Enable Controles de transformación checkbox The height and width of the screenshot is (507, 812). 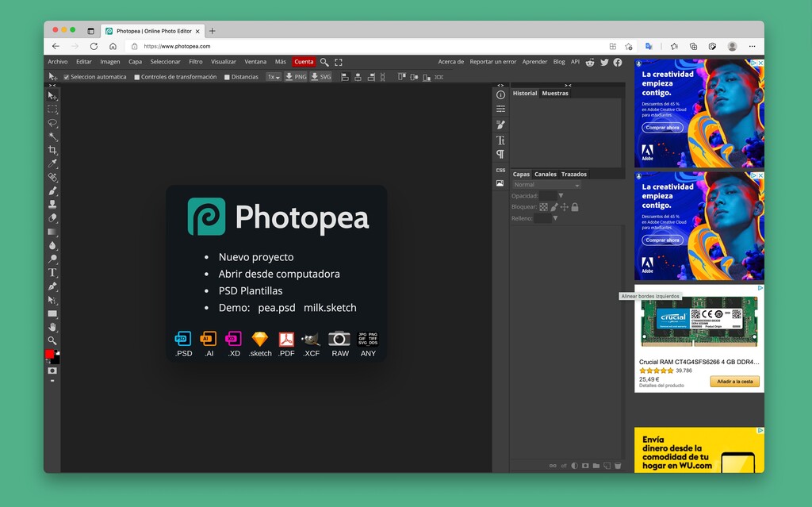(137, 77)
